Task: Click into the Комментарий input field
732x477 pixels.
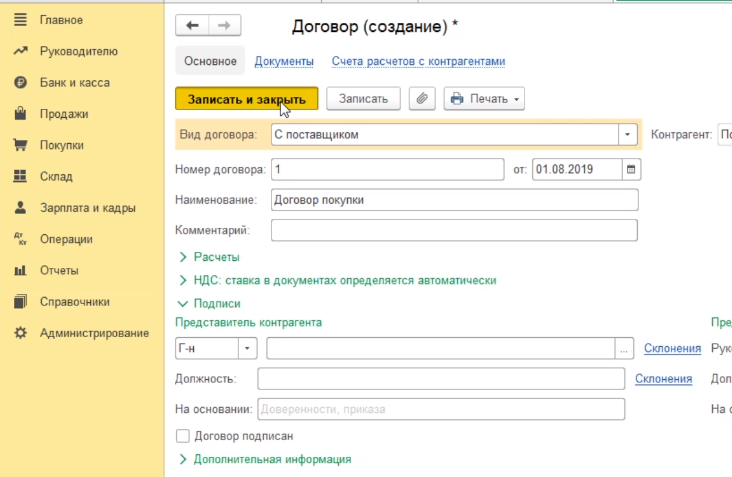Action: tap(453, 230)
